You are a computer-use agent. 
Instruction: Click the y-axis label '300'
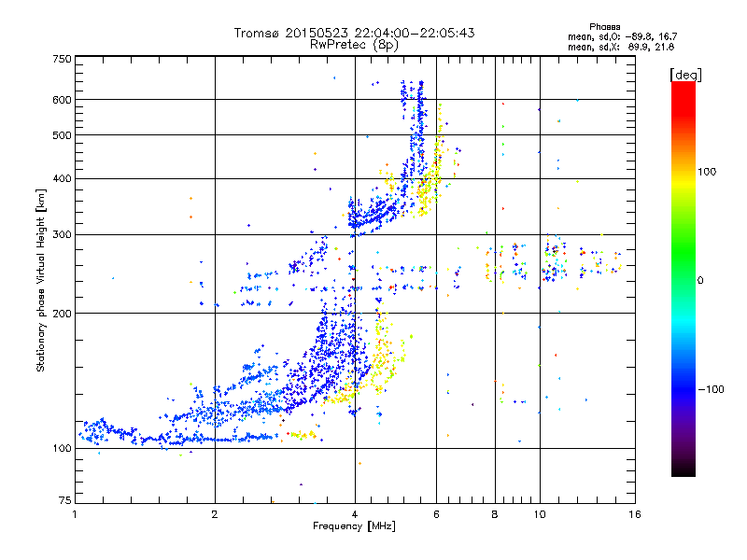tap(62, 234)
